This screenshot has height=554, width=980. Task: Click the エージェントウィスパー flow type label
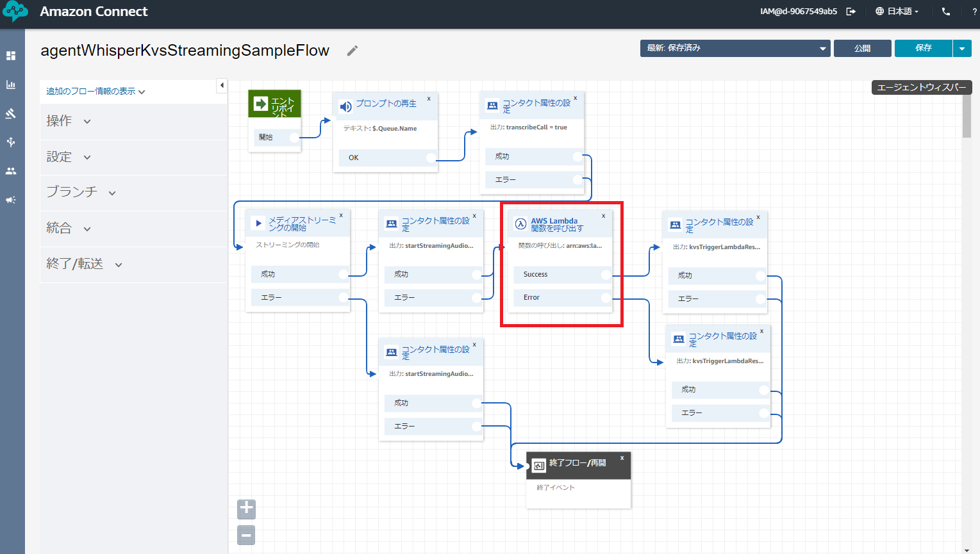922,87
